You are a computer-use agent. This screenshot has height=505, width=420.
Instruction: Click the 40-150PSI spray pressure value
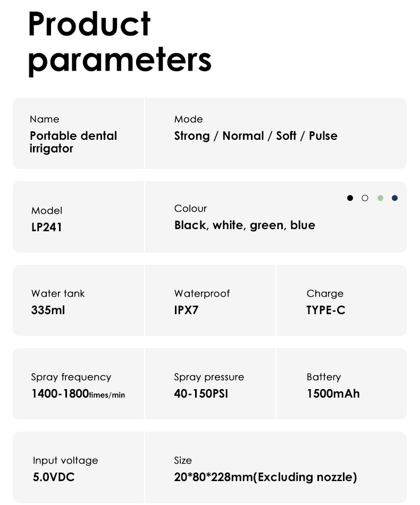201,393
